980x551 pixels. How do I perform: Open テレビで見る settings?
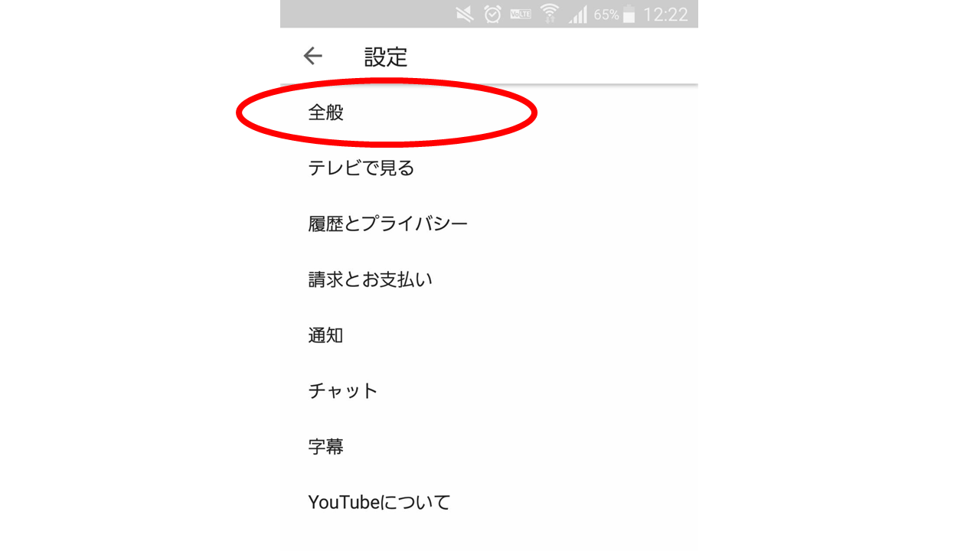tap(489, 168)
